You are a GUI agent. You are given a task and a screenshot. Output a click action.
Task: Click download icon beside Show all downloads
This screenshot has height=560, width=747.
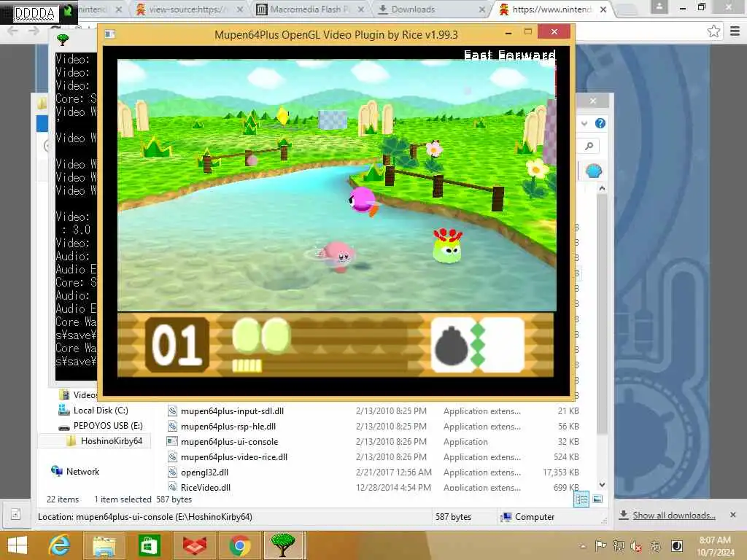click(x=623, y=515)
